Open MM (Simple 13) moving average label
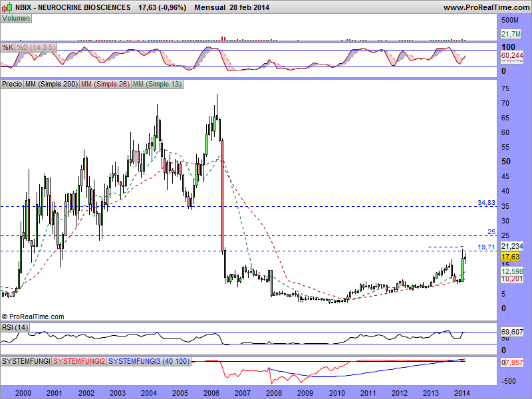Image resolution: width=532 pixels, height=399 pixels. 157,84
